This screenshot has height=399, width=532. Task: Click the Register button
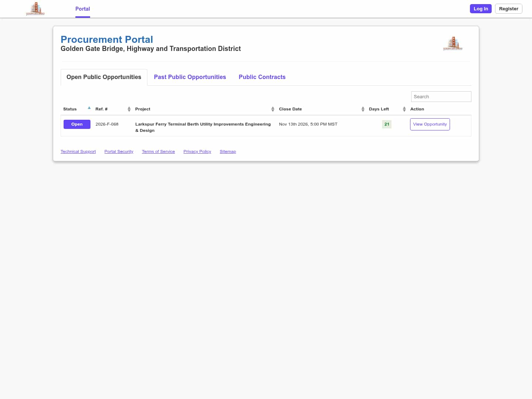508,9
